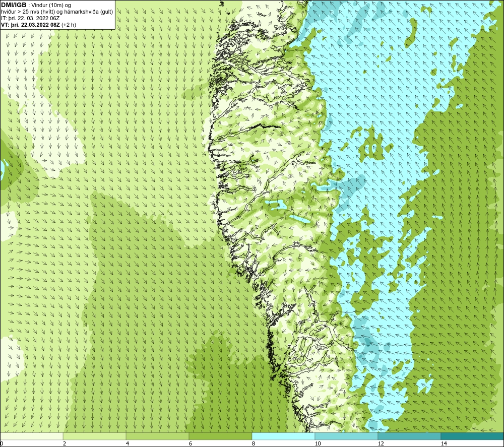The width and height of the screenshot is (504, 447).
Task: Click the title text "DMI/IGB : Vindur (10m) og"
Action: (x=36, y=5)
